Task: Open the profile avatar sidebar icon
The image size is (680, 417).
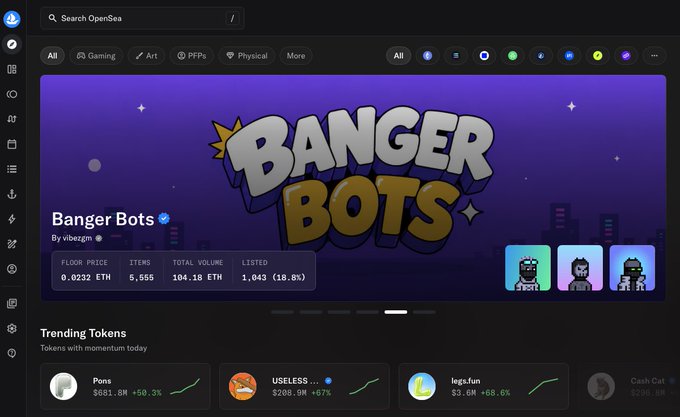Action: click(12, 269)
